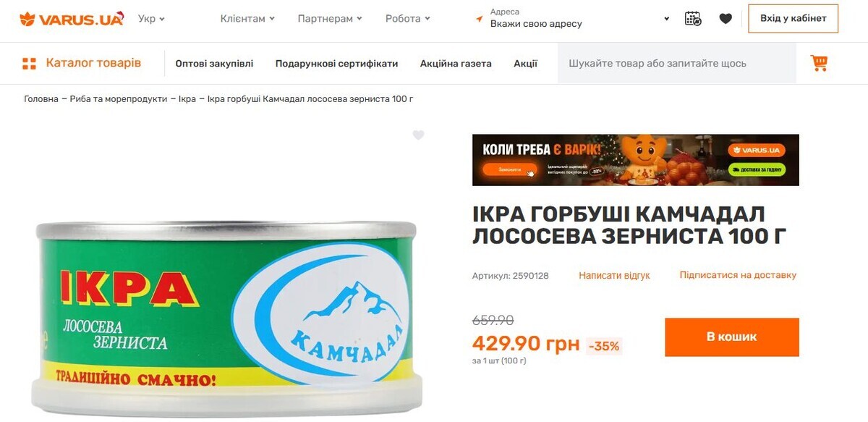The height and width of the screenshot is (422, 868).
Task: Click the catalog grid icon
Action: [29, 64]
